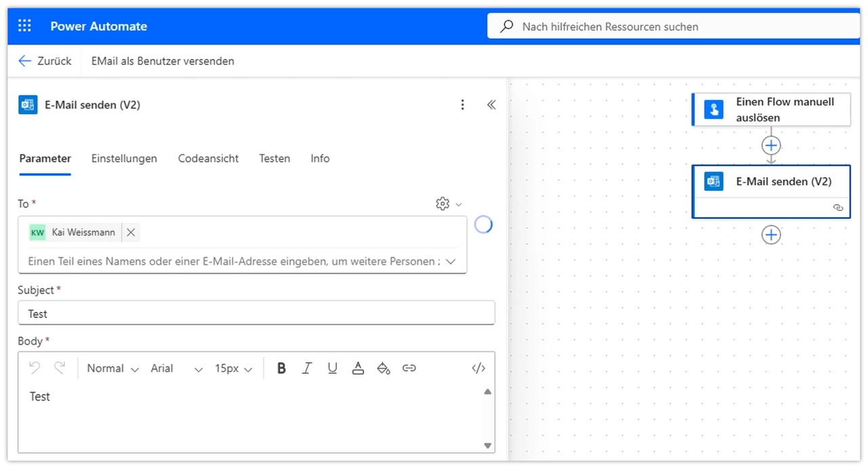This screenshot has height=472, width=868.
Task: Add a step below E-Mail senden
Action: [771, 235]
